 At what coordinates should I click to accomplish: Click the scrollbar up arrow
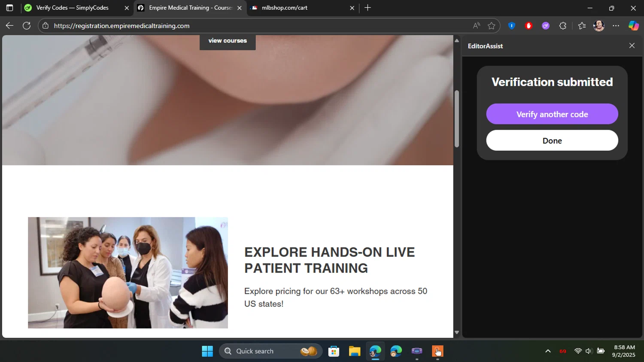[x=457, y=40]
